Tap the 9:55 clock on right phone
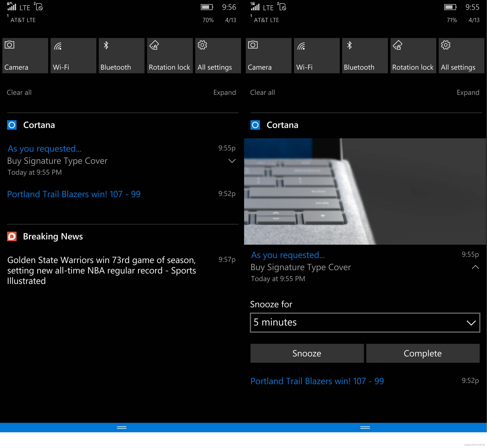This screenshot has height=448, width=487. pyautogui.click(x=472, y=7)
